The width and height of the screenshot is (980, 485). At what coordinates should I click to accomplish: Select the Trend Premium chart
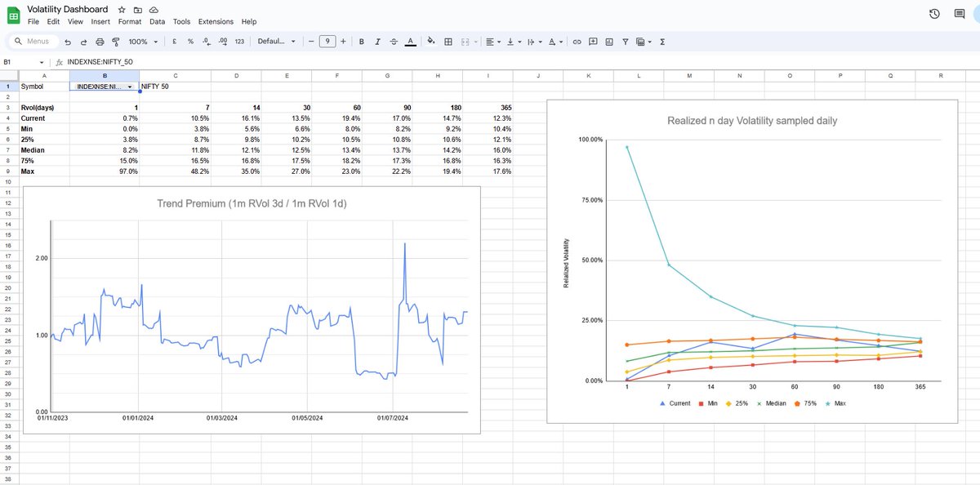pos(251,310)
